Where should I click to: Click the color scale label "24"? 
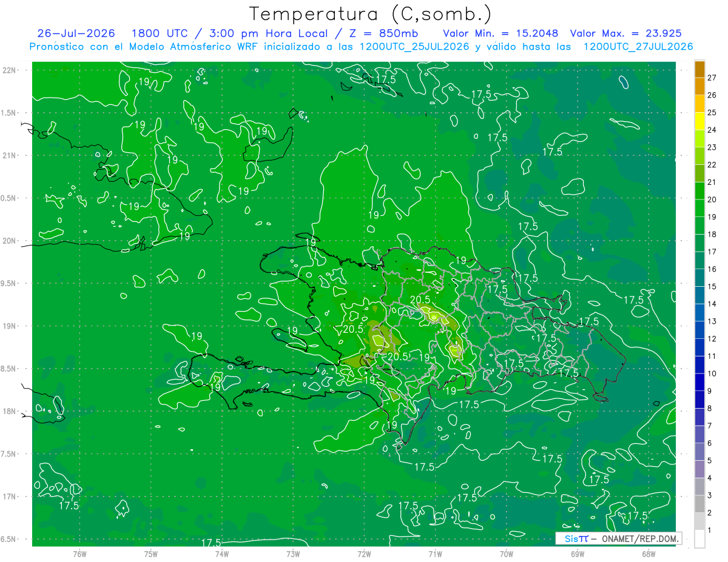[x=712, y=130]
